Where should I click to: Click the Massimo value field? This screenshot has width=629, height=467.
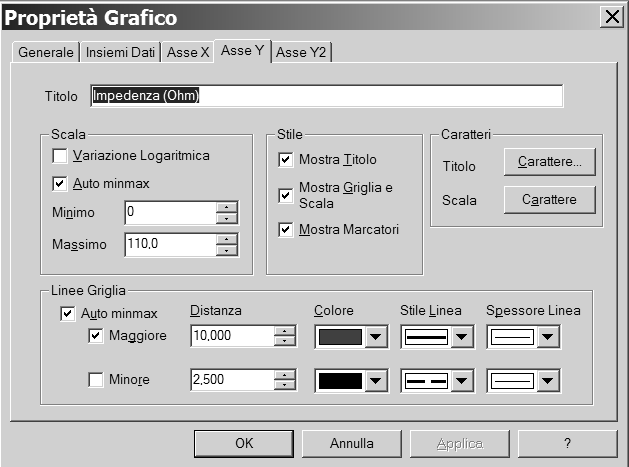click(x=170, y=244)
